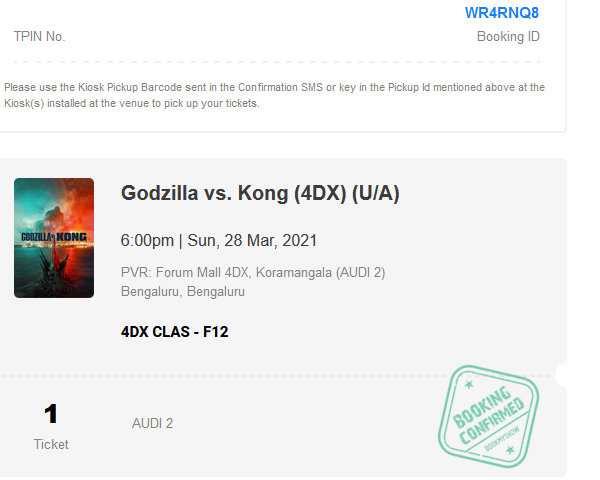Click the WR4RNQ8 booking ID code
600x480 pixels.
pos(502,13)
